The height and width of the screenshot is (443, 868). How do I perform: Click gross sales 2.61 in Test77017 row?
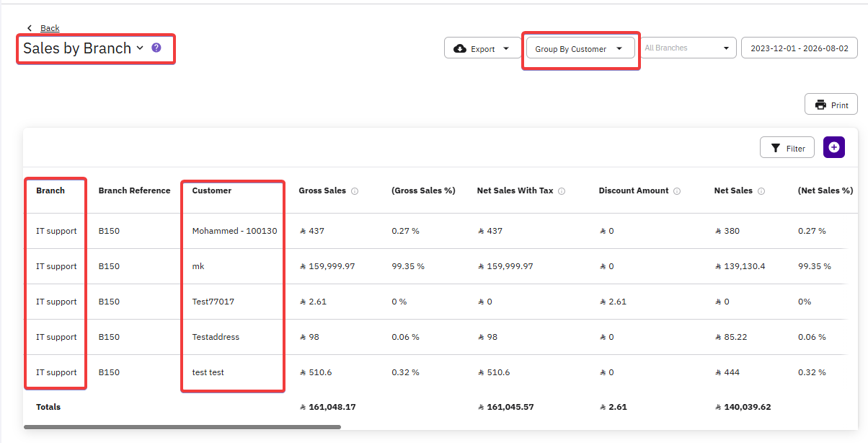tap(313, 302)
